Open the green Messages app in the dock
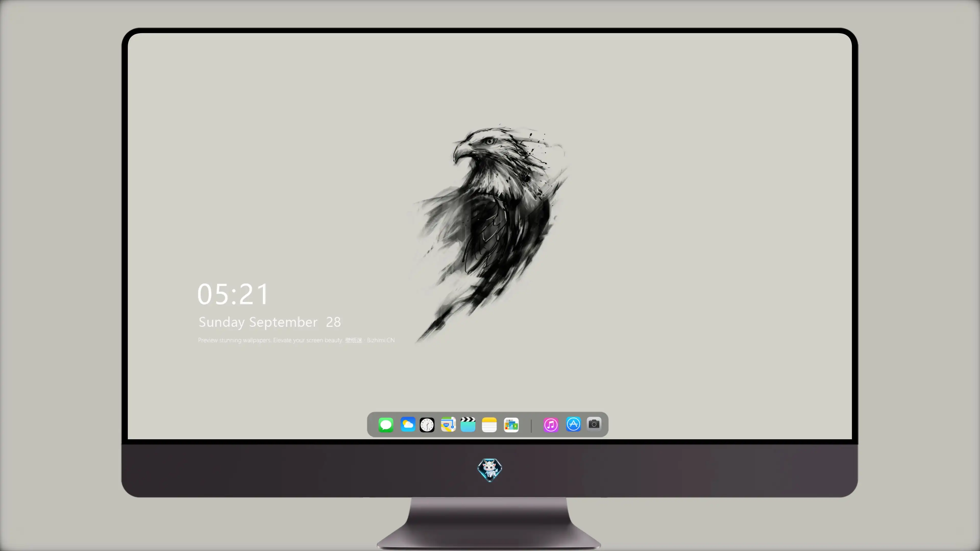 (386, 425)
